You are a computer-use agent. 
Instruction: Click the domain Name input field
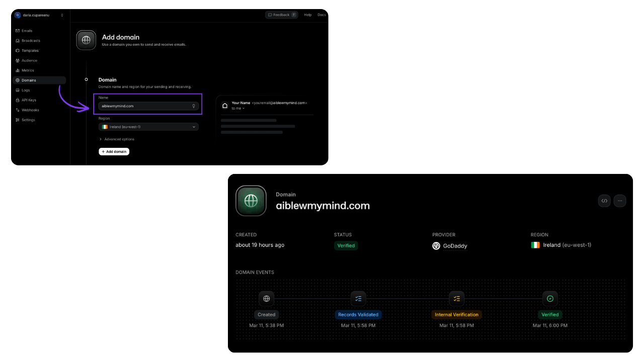(148, 106)
